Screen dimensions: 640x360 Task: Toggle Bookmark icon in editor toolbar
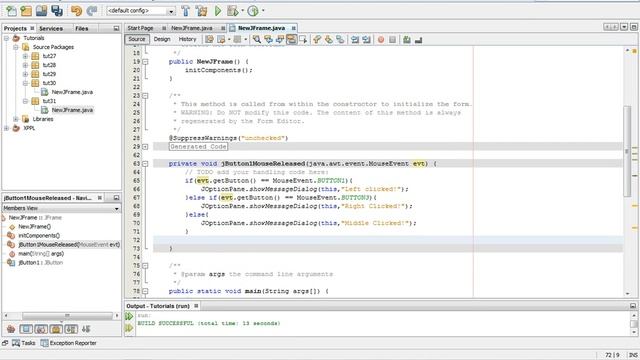[340, 40]
